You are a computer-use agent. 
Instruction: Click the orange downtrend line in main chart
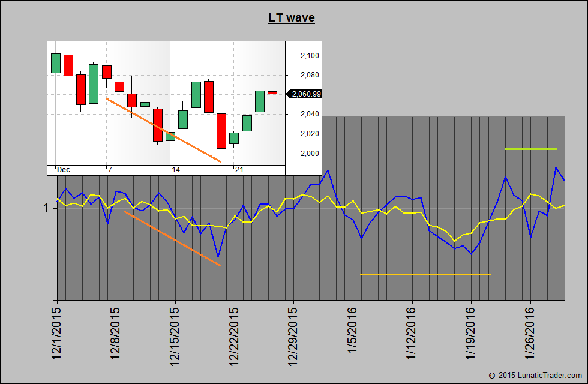tap(172, 238)
